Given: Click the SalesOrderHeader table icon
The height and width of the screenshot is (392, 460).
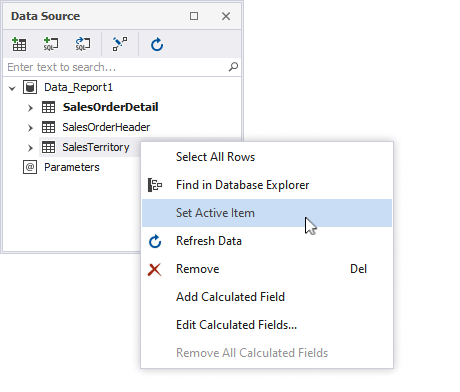Looking at the screenshot, I should pyautogui.click(x=49, y=127).
